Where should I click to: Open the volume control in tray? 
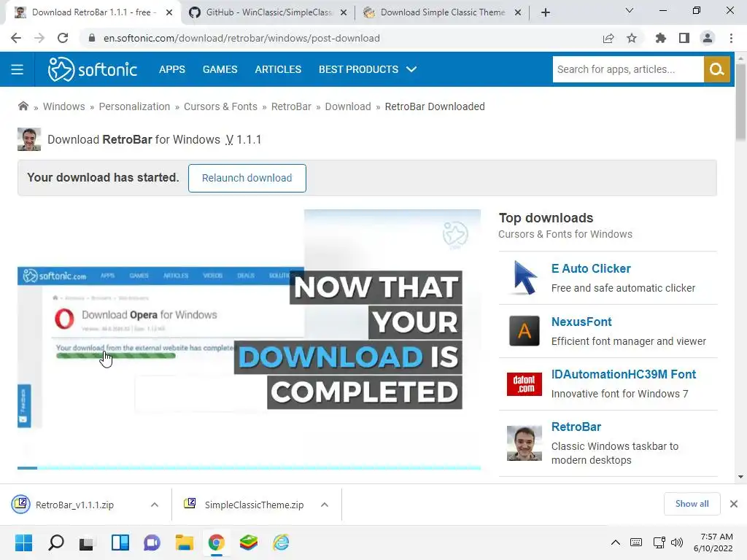click(676, 542)
